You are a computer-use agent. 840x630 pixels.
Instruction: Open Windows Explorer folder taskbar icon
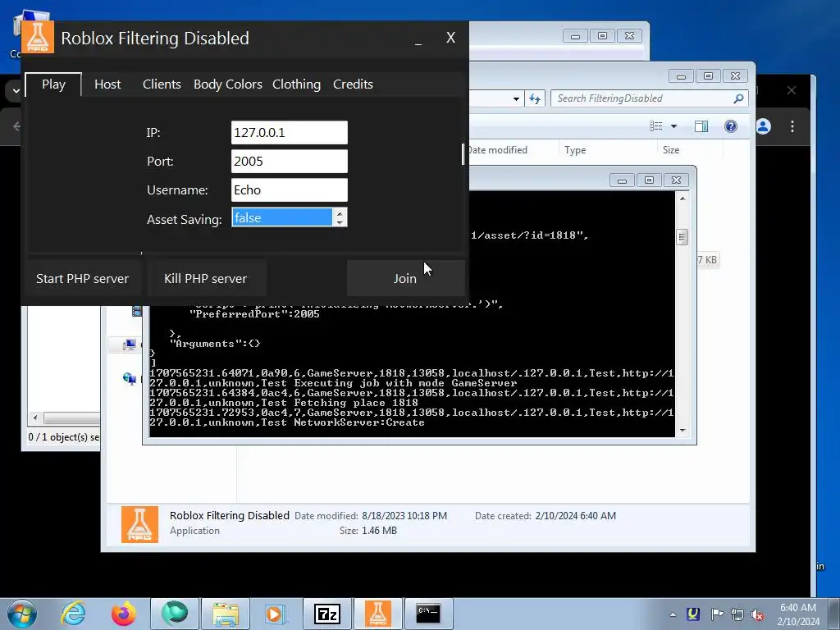(x=226, y=614)
